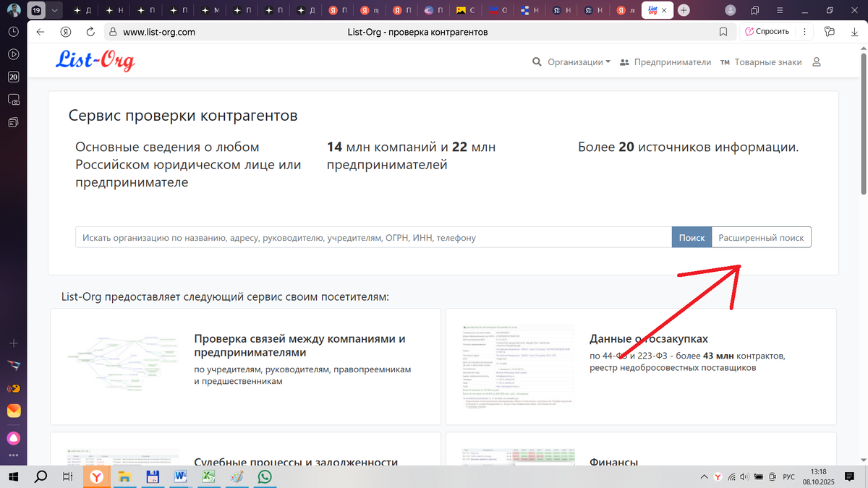Open Проверка связей между компаниями heading
868x488 pixels.
point(300,346)
